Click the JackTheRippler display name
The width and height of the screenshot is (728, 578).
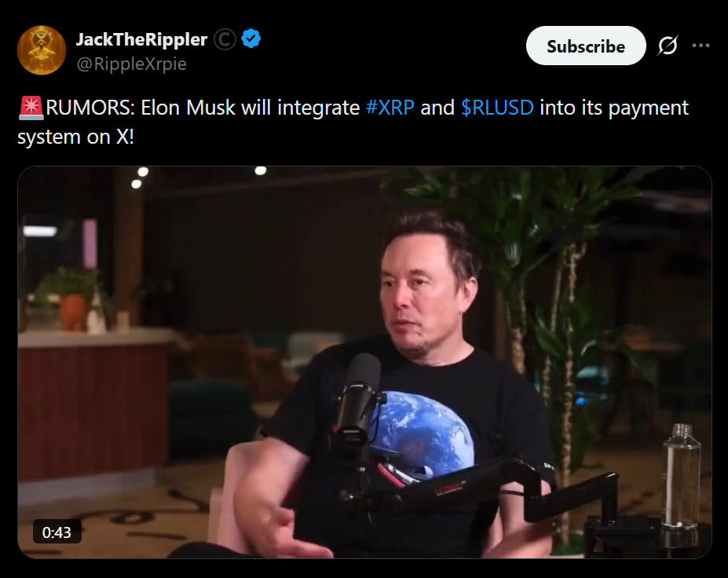(141, 39)
